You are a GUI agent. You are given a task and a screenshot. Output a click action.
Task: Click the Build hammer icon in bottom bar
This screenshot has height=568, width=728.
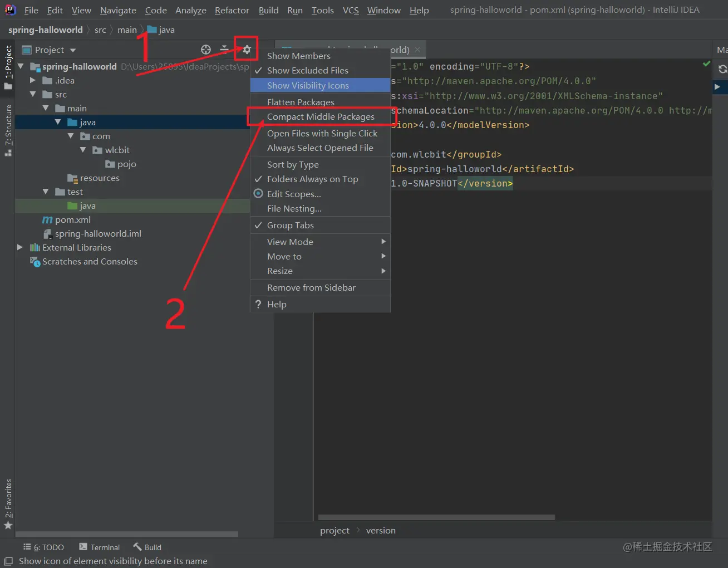pos(137,547)
